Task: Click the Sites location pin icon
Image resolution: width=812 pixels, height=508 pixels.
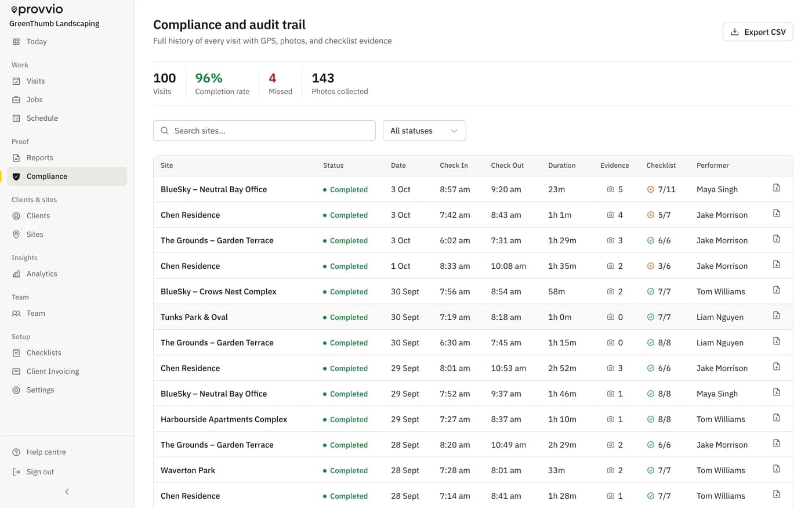Action: point(16,235)
